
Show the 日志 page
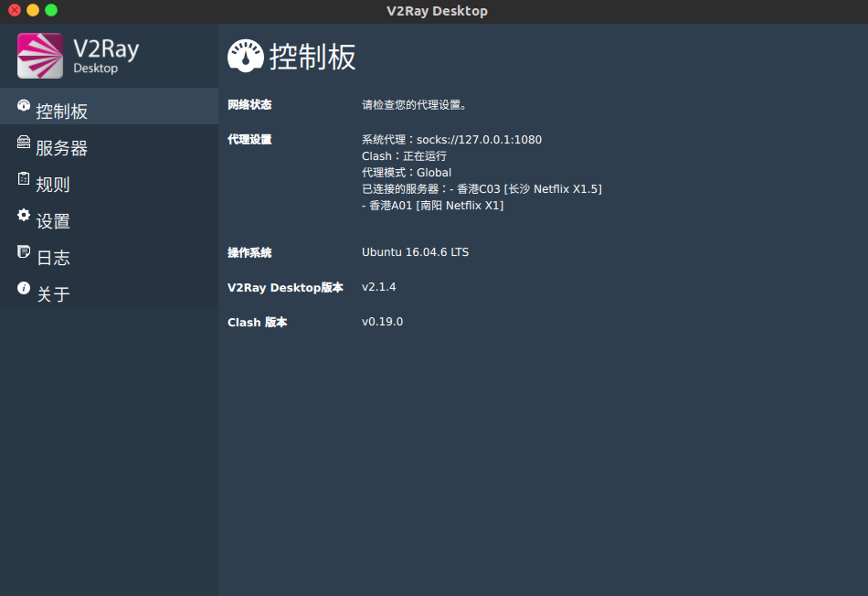109,252
